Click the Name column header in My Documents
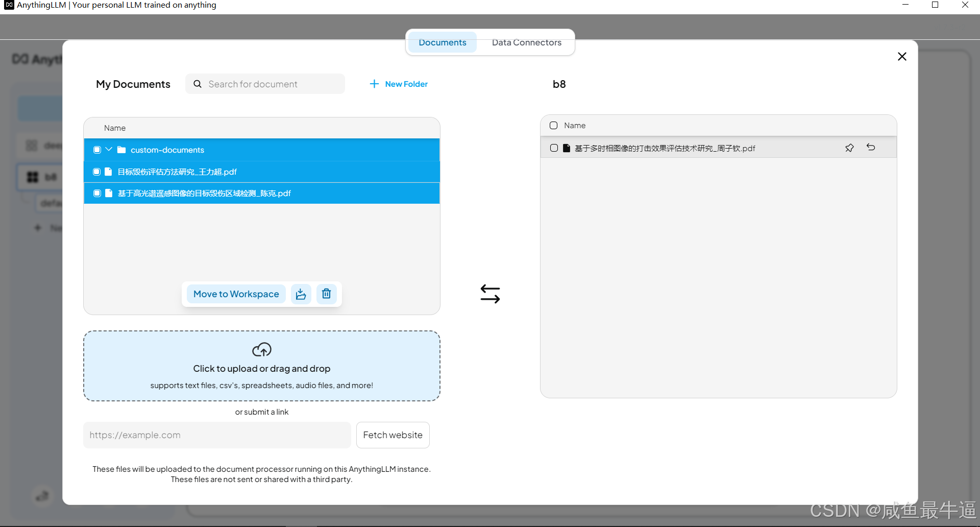980x527 pixels. point(115,128)
